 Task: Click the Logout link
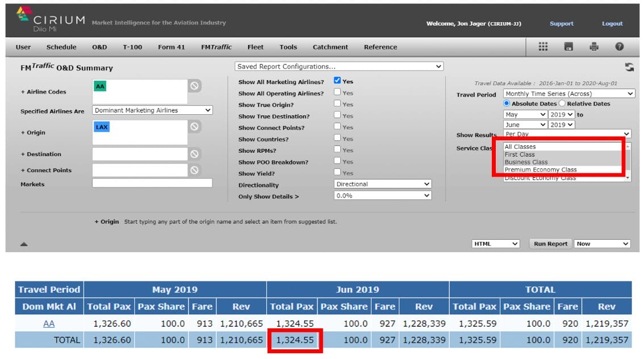(x=612, y=24)
